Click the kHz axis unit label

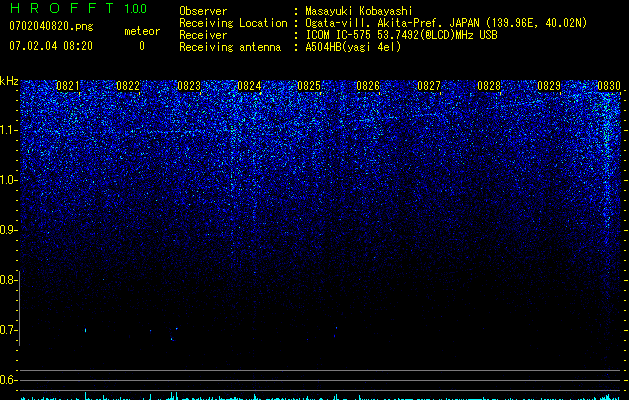point(9,81)
